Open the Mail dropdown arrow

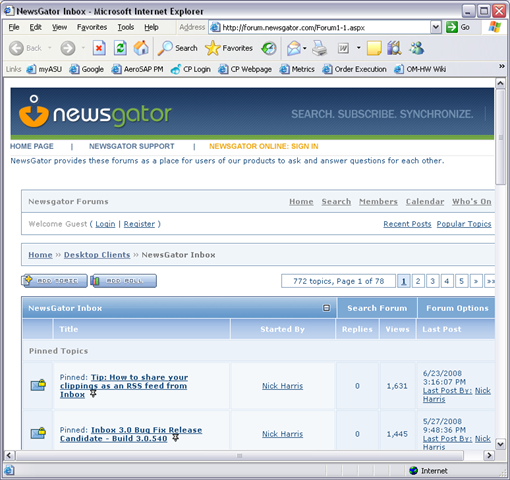305,48
